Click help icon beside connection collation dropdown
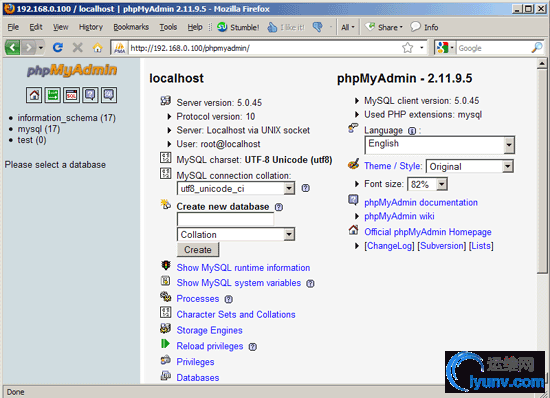 point(306,188)
